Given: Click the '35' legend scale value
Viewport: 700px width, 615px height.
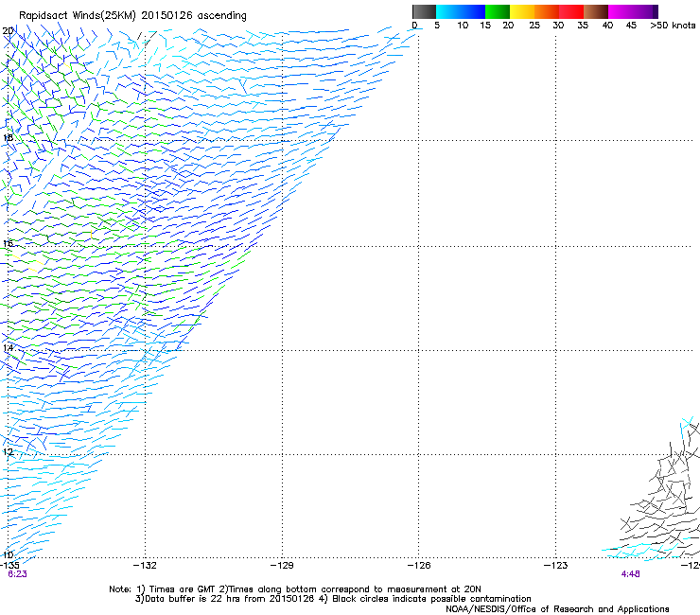Looking at the screenshot, I should 583,26.
